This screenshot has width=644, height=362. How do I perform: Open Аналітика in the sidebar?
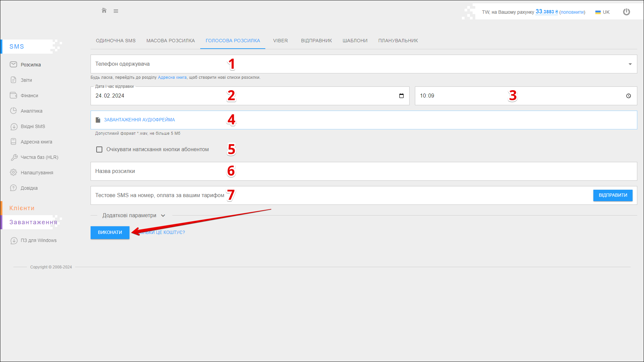click(31, 111)
